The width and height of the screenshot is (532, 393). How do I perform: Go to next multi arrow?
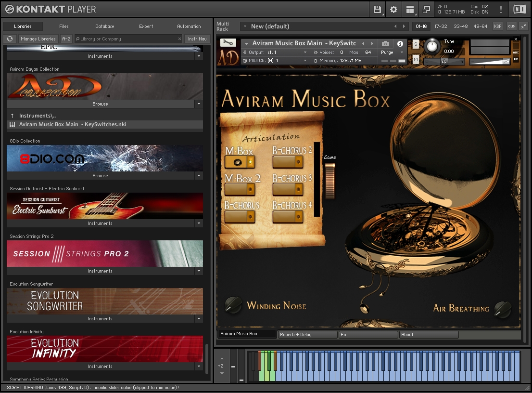pos(404,26)
